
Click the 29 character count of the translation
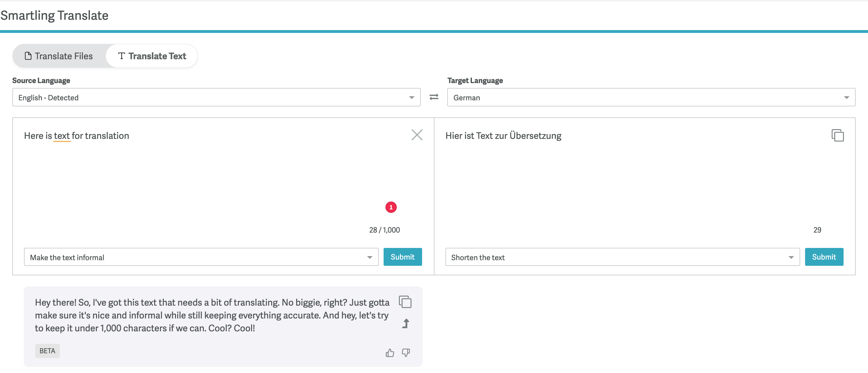tap(817, 230)
